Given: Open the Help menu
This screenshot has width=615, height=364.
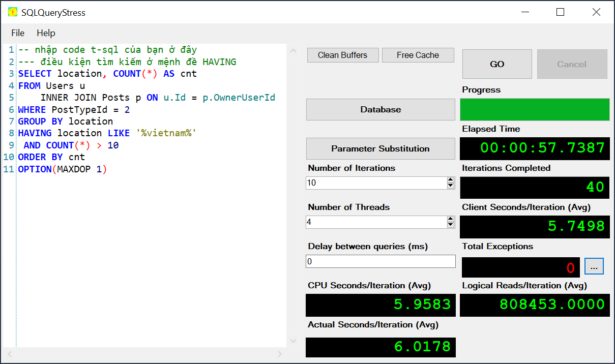Looking at the screenshot, I should pos(46,33).
